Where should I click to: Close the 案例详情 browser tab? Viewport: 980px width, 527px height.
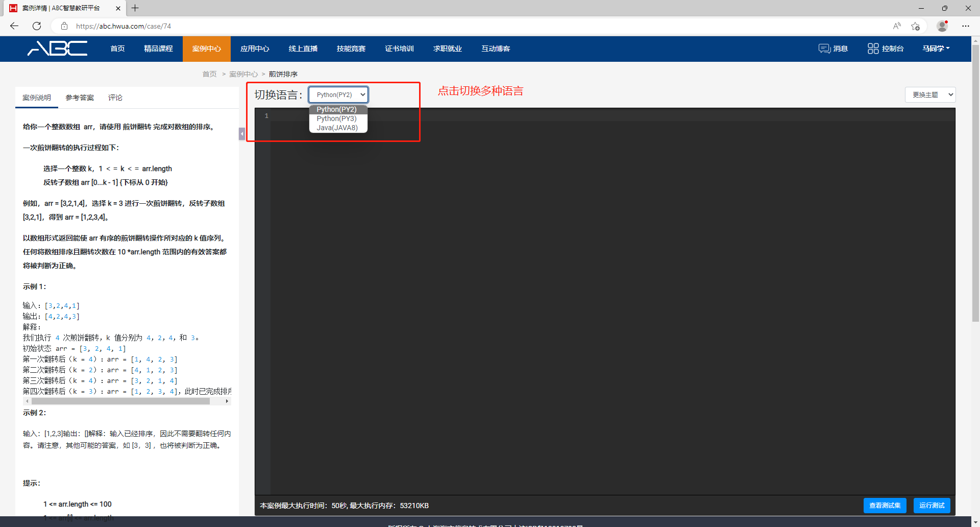pyautogui.click(x=118, y=8)
